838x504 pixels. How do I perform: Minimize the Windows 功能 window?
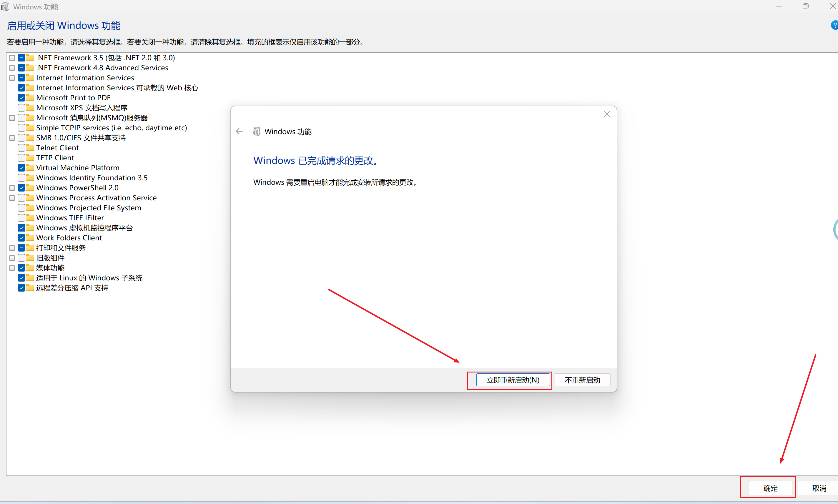779,6
